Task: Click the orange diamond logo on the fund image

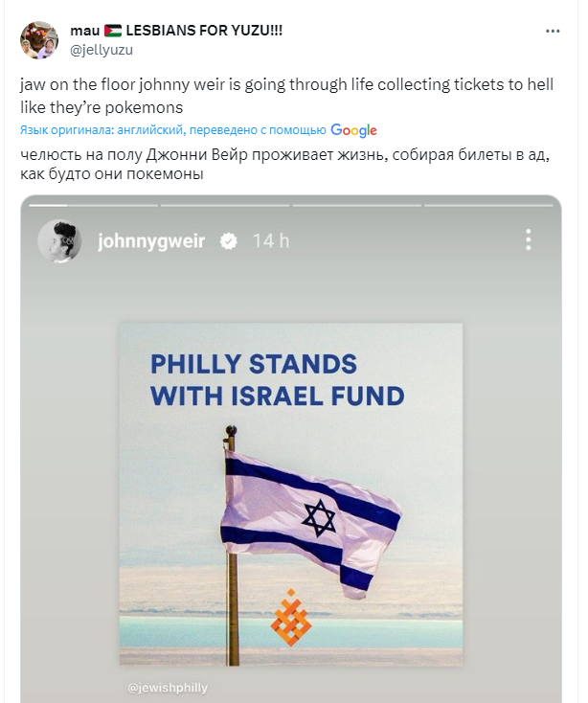Action: (x=291, y=617)
